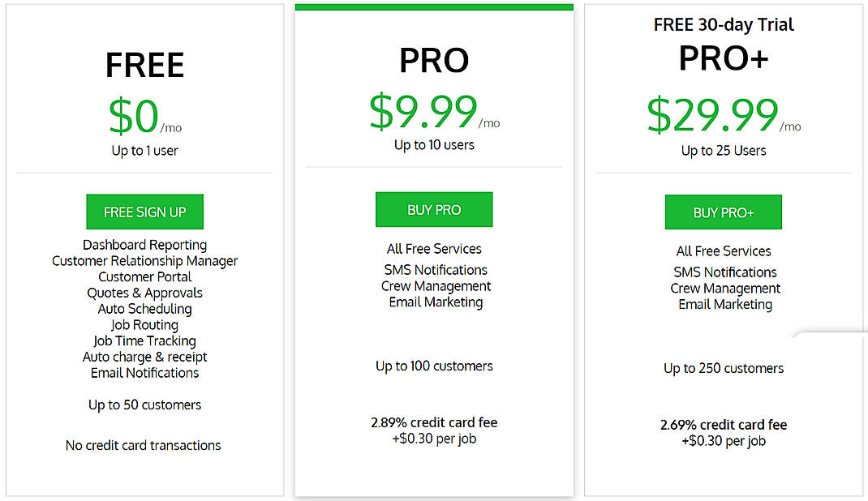Click Up to 100 customers text in Pro column
Viewport: 868px width, 501px height.
(x=434, y=366)
